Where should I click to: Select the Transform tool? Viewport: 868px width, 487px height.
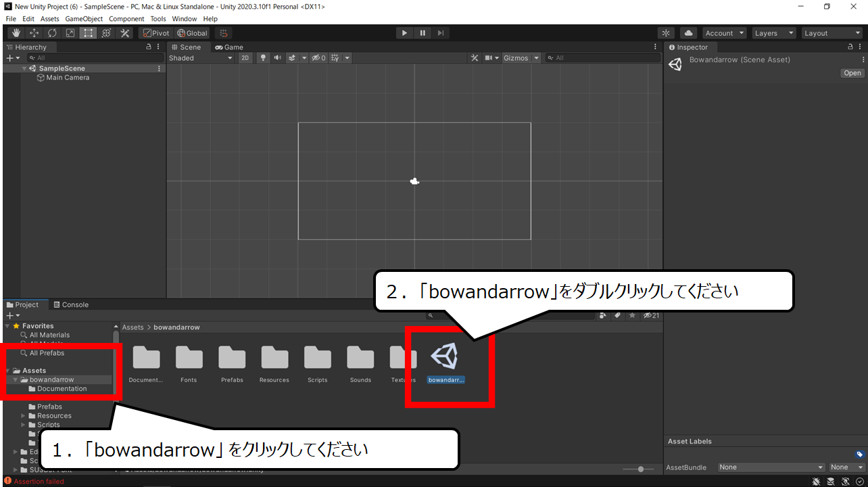[106, 33]
